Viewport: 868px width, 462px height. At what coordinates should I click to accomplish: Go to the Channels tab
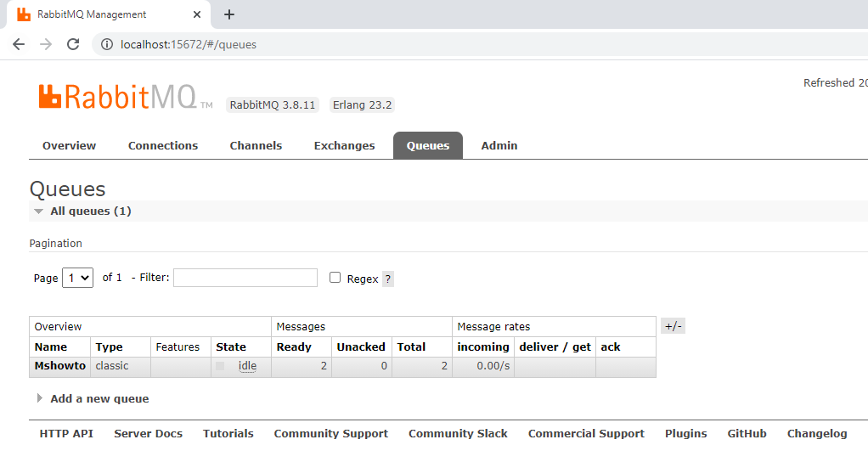[256, 145]
